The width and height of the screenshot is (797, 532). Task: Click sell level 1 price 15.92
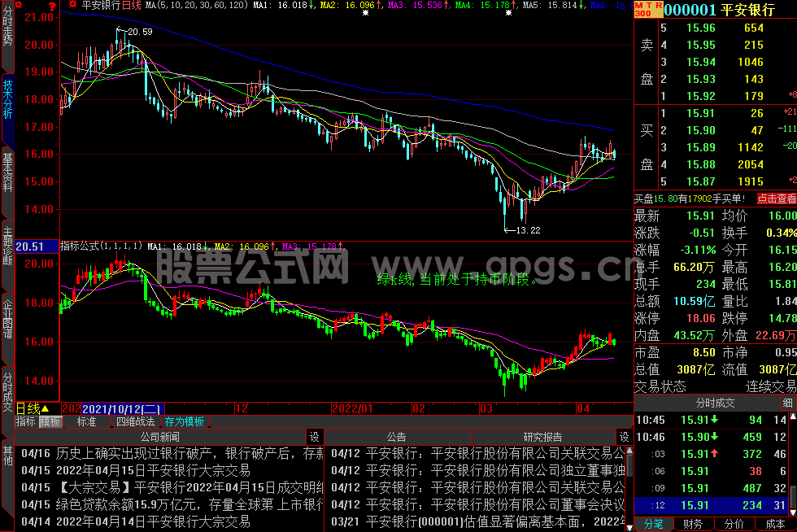pos(700,96)
